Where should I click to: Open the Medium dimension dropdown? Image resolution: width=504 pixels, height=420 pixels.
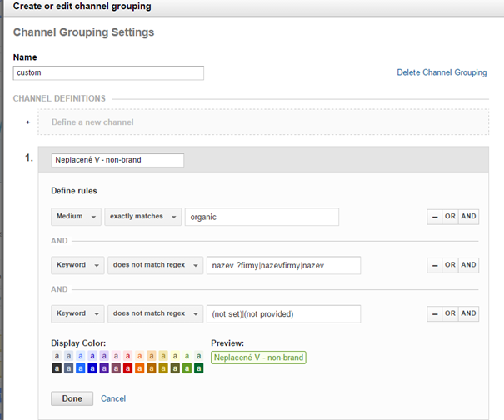click(76, 217)
